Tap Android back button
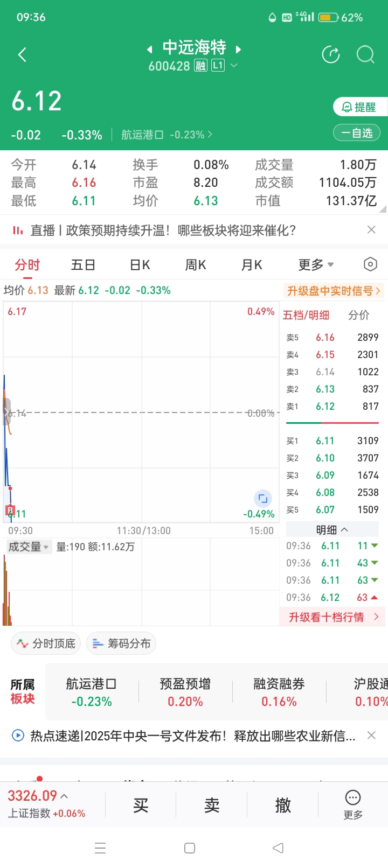Image resolution: width=388 pixels, height=868 pixels. click(x=278, y=848)
